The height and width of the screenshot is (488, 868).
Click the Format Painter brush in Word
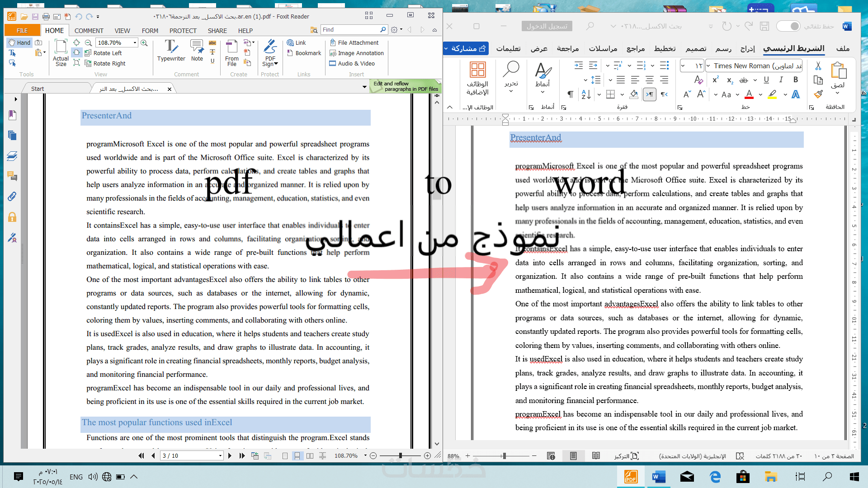click(x=818, y=94)
